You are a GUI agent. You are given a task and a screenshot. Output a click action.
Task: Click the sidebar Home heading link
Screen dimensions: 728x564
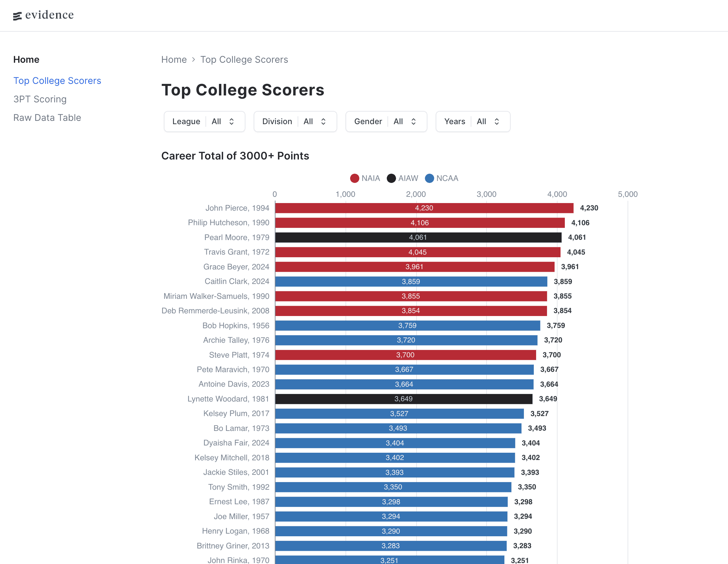click(x=26, y=60)
